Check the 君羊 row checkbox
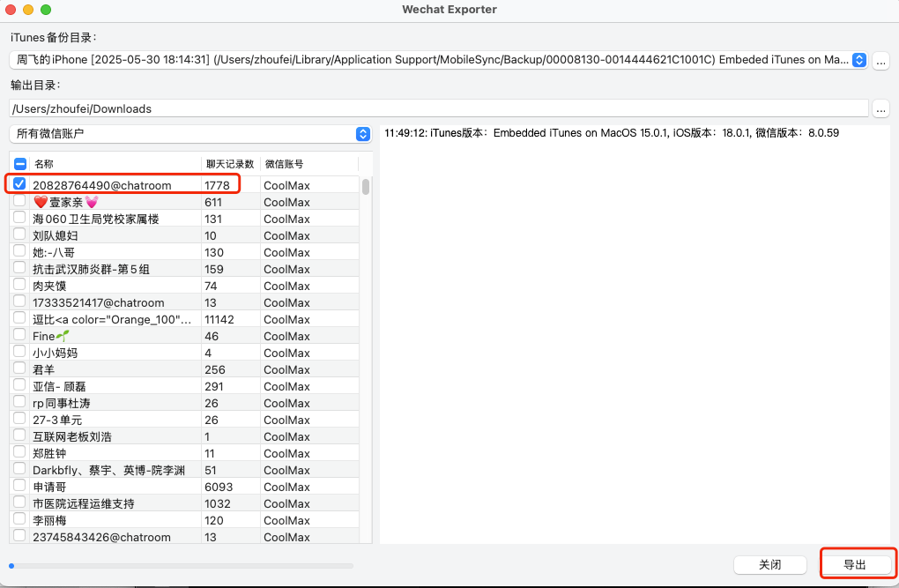Screen dimensions: 899x588 (19, 368)
